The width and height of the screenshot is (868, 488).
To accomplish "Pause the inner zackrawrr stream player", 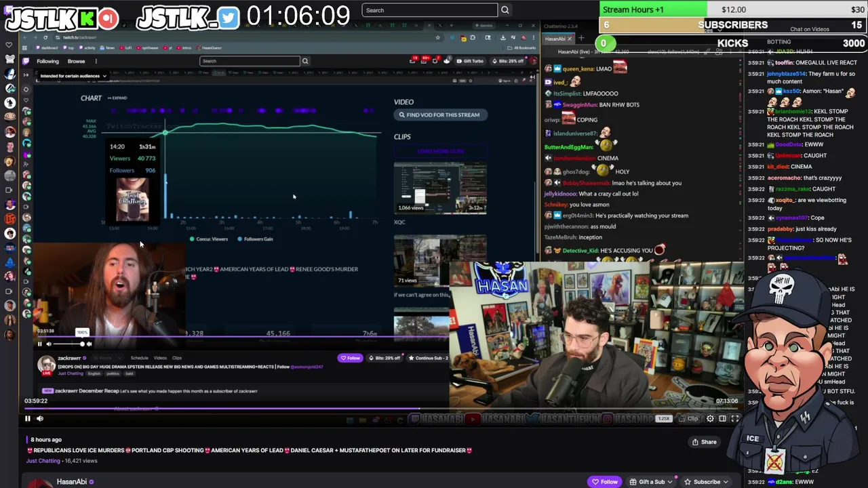I will (x=39, y=344).
